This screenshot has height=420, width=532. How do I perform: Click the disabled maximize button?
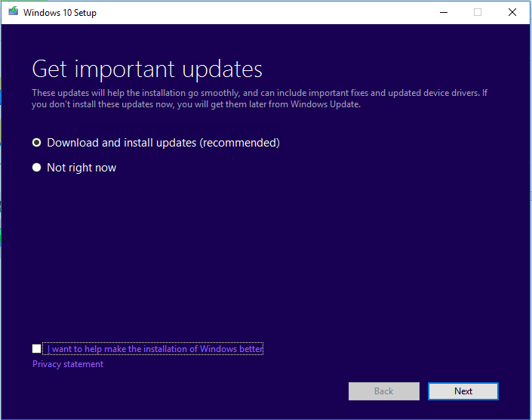[478, 13]
